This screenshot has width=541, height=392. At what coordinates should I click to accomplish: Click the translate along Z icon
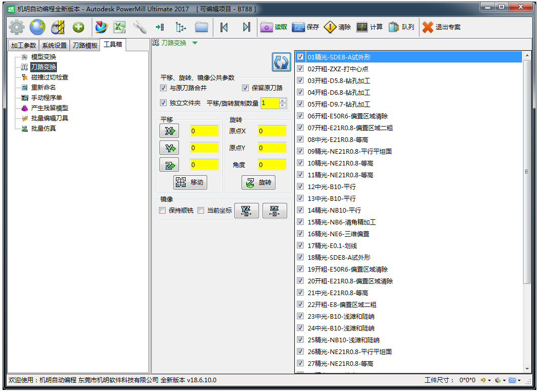click(169, 165)
